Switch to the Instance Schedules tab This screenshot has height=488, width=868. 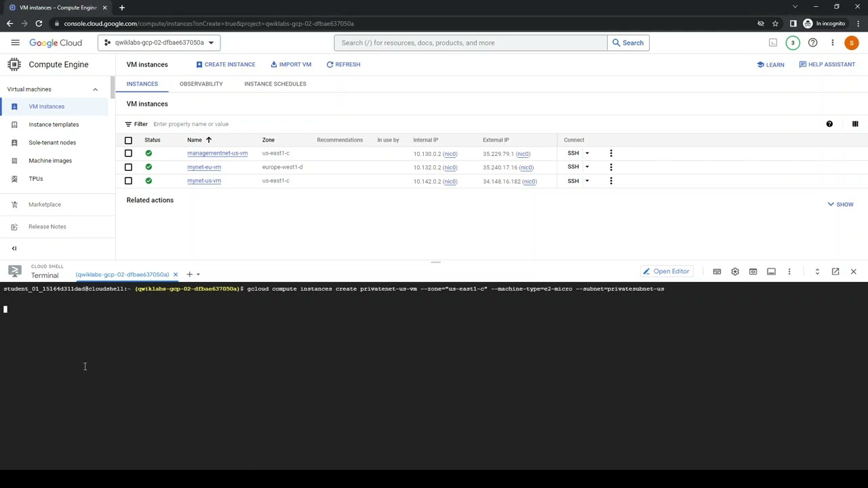(275, 84)
